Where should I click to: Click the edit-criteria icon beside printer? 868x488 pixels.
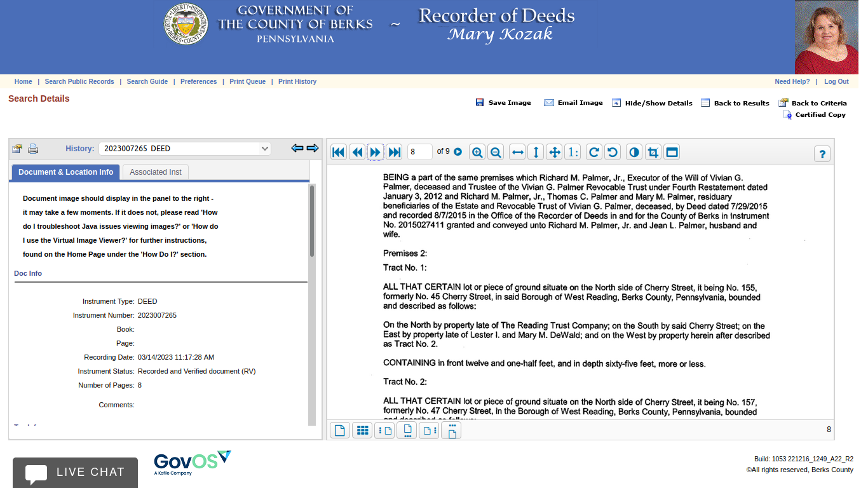(x=17, y=149)
